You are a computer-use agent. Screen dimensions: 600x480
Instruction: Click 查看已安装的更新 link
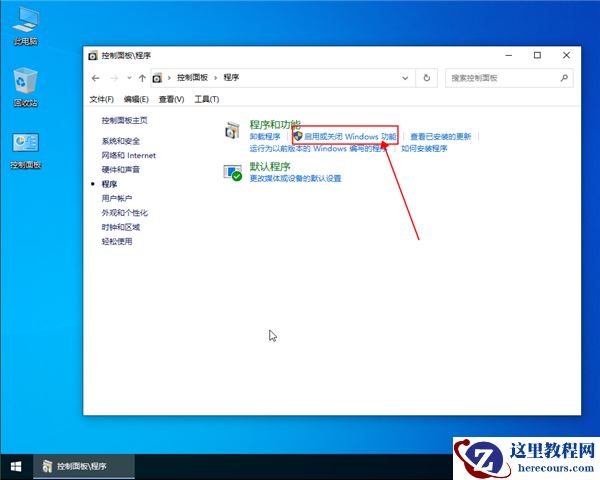pos(440,137)
